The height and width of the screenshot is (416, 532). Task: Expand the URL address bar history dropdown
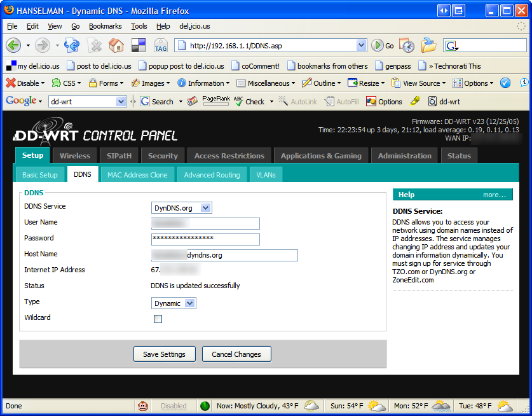[362, 45]
